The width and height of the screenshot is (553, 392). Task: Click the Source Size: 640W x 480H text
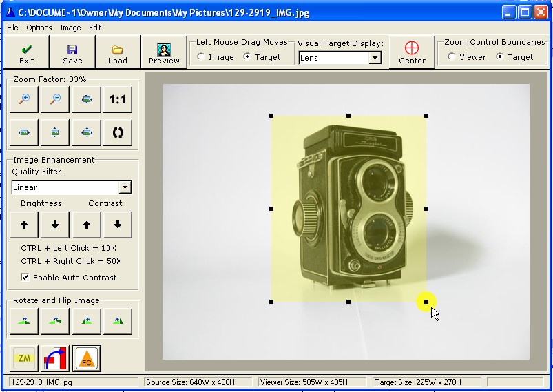tap(190, 382)
